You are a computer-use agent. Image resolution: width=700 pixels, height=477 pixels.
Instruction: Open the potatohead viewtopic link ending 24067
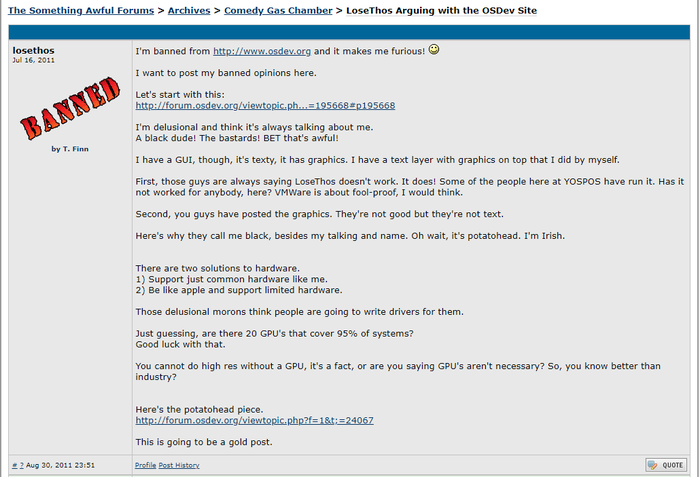pyautogui.click(x=254, y=420)
